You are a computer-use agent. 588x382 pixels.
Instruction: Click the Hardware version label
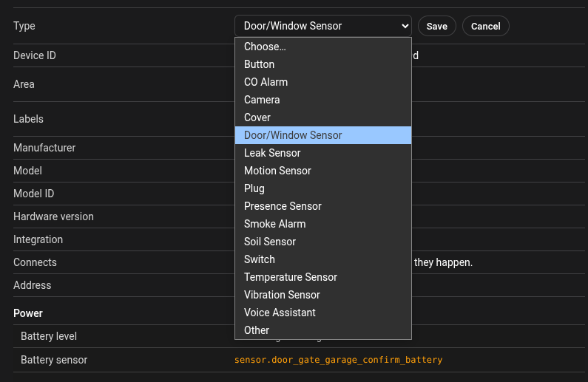coord(54,216)
